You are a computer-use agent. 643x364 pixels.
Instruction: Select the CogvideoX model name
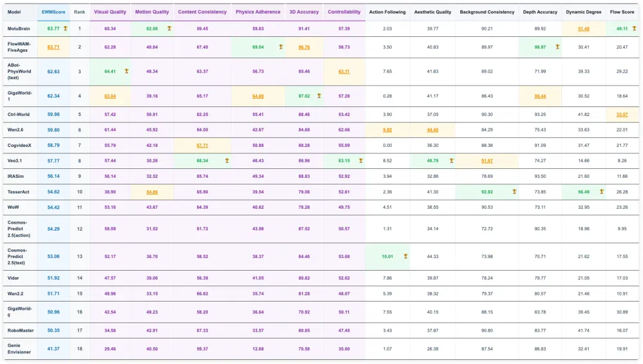(19, 145)
